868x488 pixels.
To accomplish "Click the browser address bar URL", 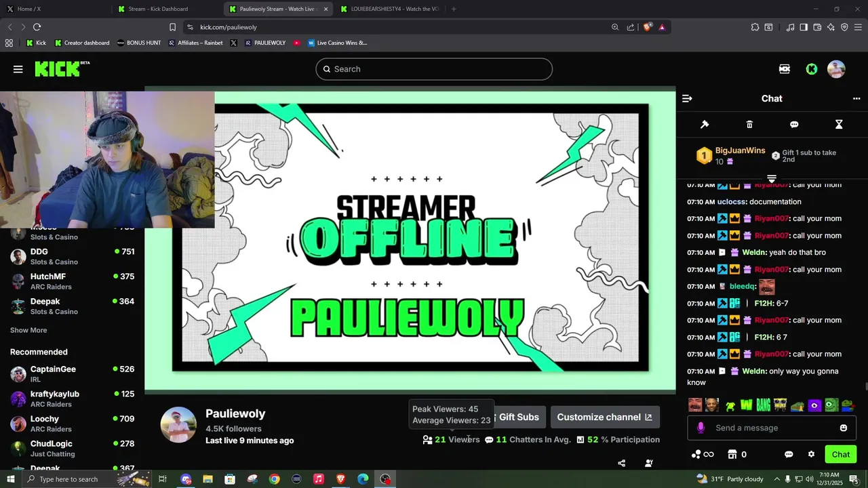I will [x=229, y=27].
